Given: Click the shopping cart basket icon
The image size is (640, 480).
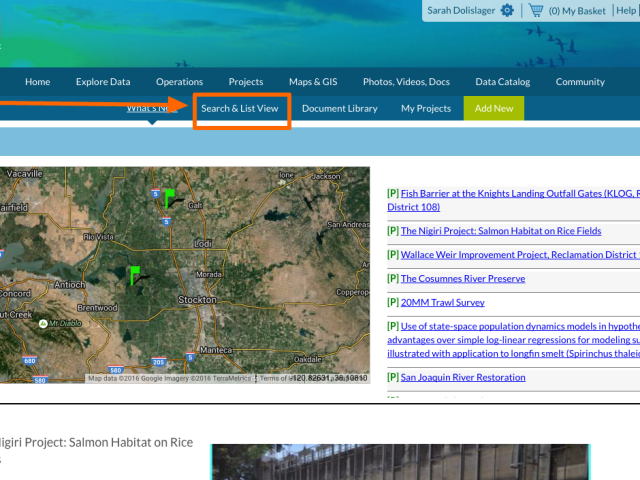Looking at the screenshot, I should pos(536,10).
